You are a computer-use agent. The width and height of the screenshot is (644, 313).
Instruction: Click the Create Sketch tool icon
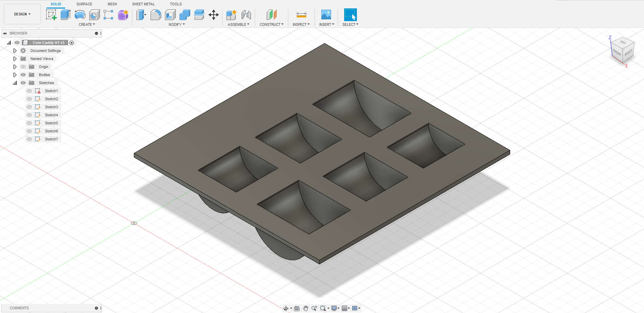click(51, 15)
